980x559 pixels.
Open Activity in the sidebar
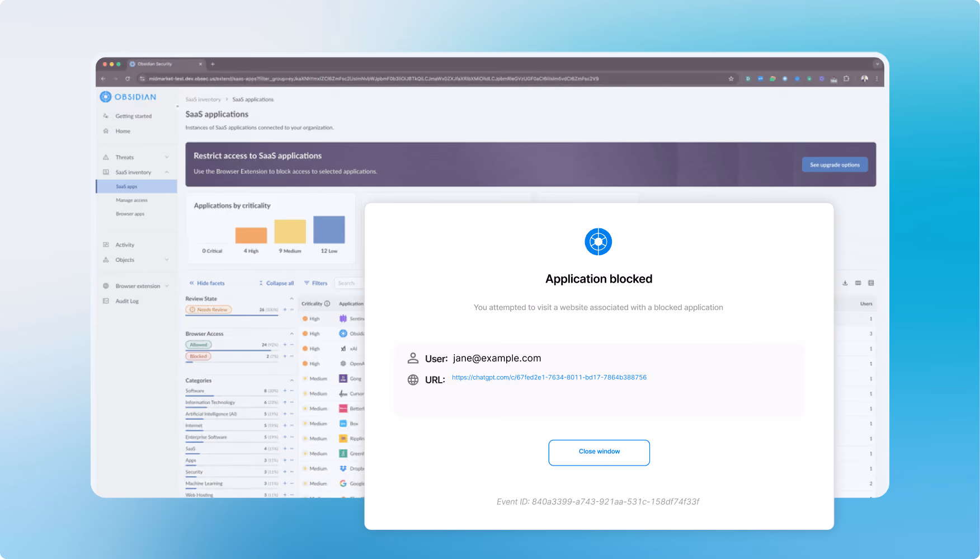pyautogui.click(x=125, y=245)
